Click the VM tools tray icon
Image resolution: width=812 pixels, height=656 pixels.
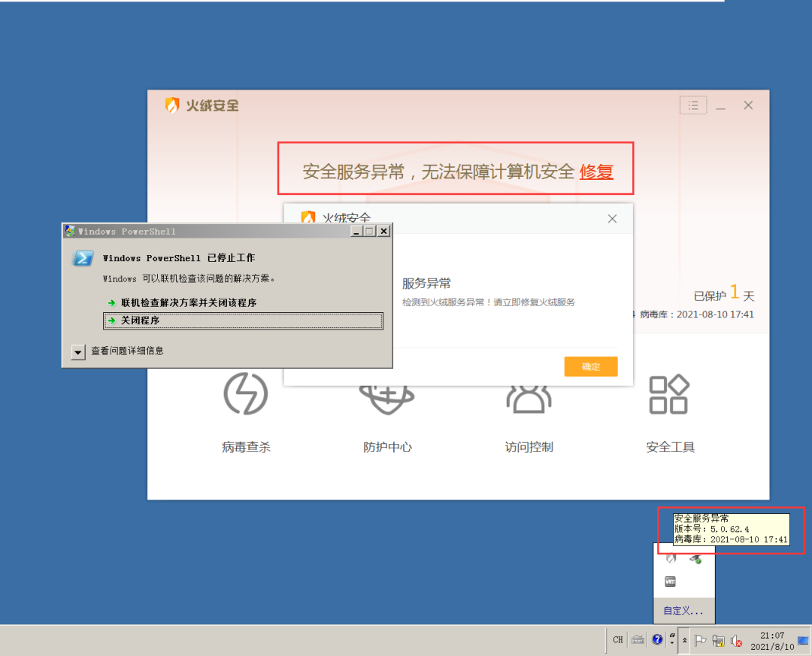click(671, 582)
